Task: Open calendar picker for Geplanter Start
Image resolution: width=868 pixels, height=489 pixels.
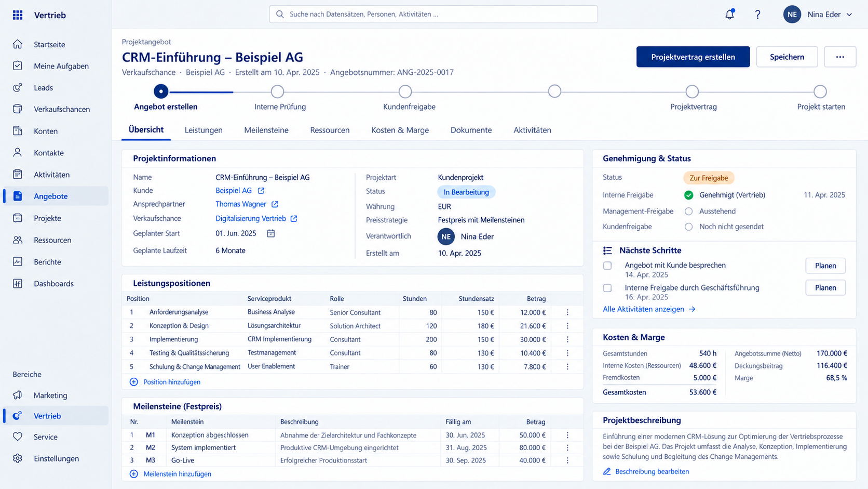Action: 270,233
